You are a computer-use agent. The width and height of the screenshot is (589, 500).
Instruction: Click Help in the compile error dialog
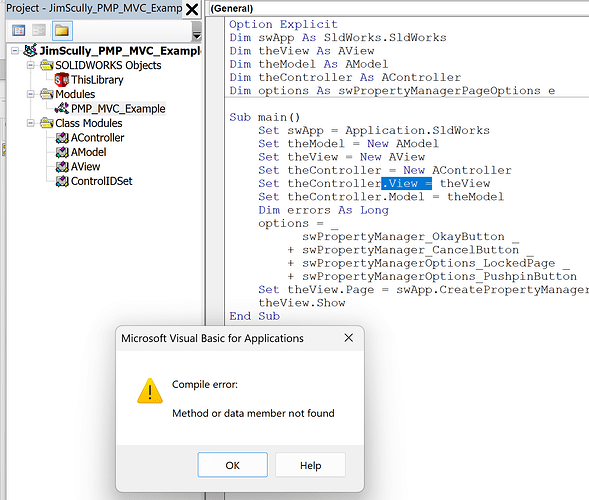coord(310,465)
